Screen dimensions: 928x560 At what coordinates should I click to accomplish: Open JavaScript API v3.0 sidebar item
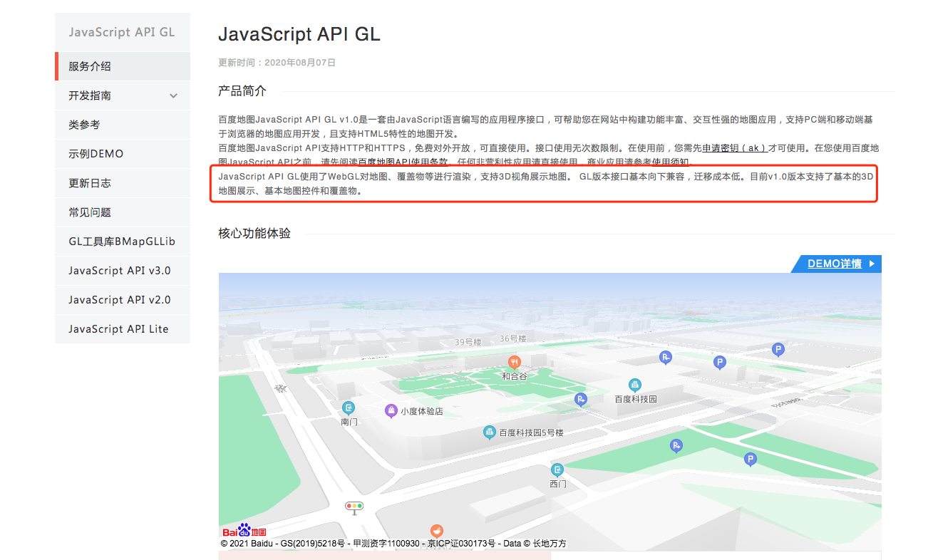tap(123, 271)
